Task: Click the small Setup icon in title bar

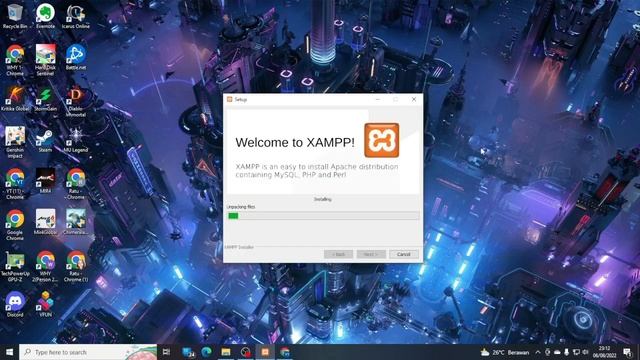Action: click(x=229, y=99)
